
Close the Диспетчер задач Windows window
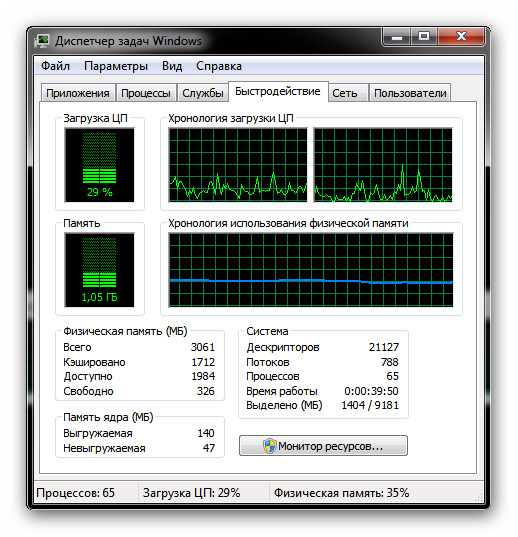pos(461,37)
